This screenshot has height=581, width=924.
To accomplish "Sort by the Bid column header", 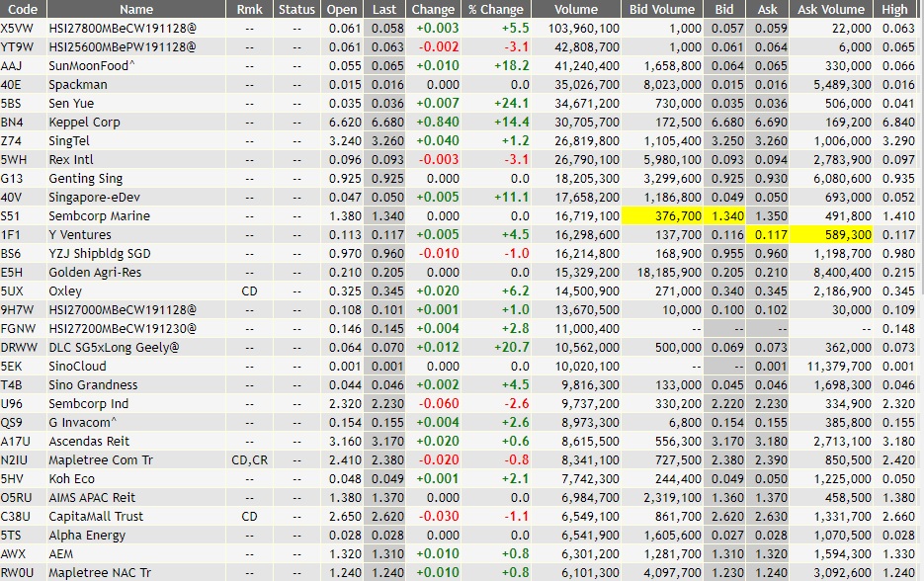I will (724, 9).
